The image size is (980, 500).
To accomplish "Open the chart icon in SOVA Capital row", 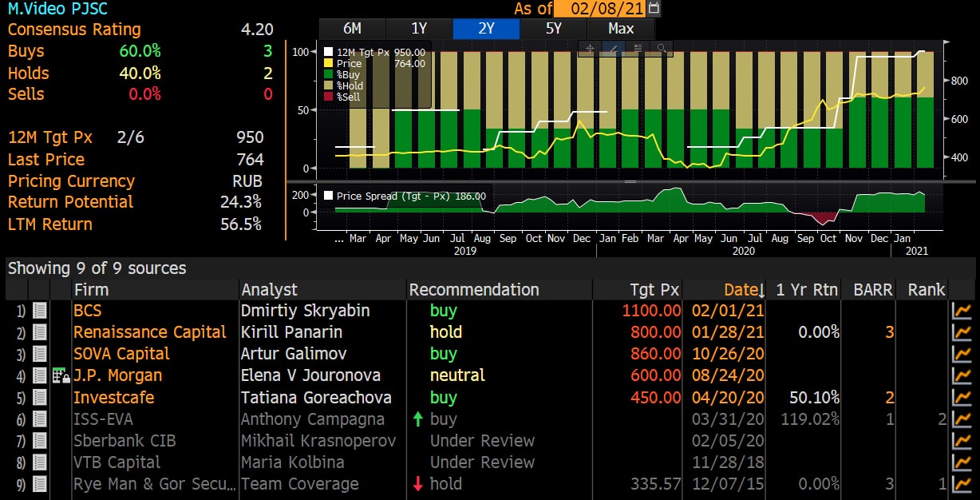I will 962,354.
